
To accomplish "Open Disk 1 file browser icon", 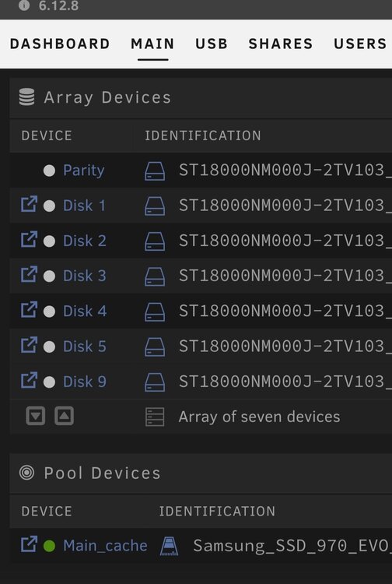I will click(x=29, y=205).
